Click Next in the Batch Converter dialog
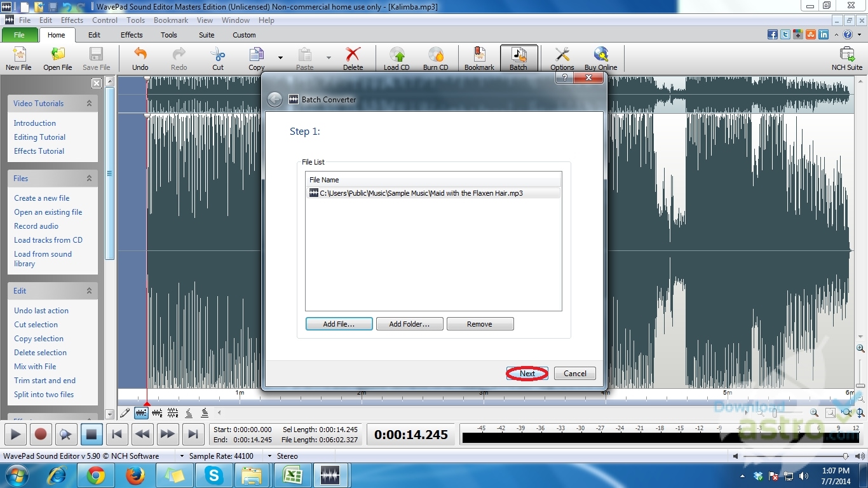868x488 pixels. (527, 374)
